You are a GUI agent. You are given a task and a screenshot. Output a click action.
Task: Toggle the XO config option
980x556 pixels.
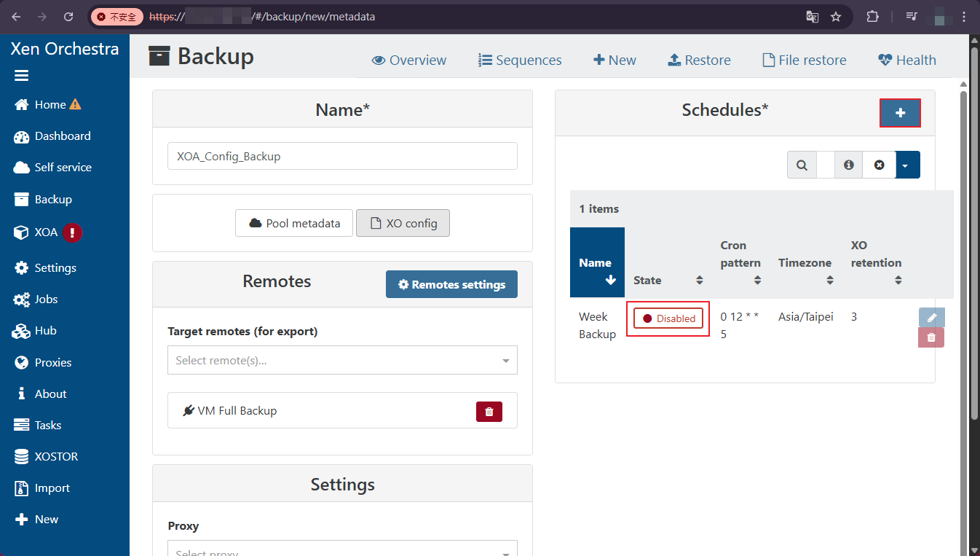403,224
